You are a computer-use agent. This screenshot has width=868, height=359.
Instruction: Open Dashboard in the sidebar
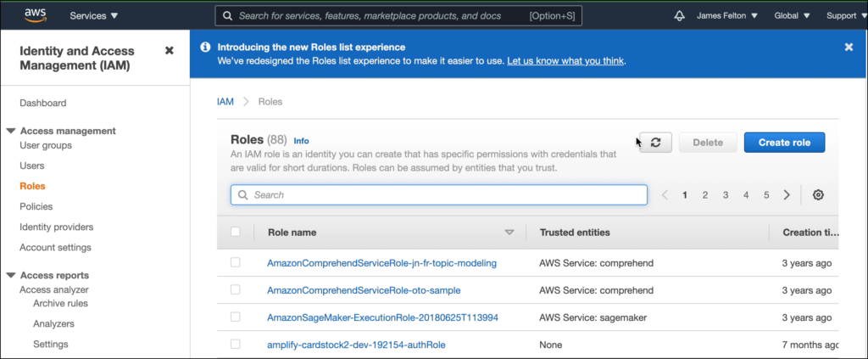[x=42, y=103]
